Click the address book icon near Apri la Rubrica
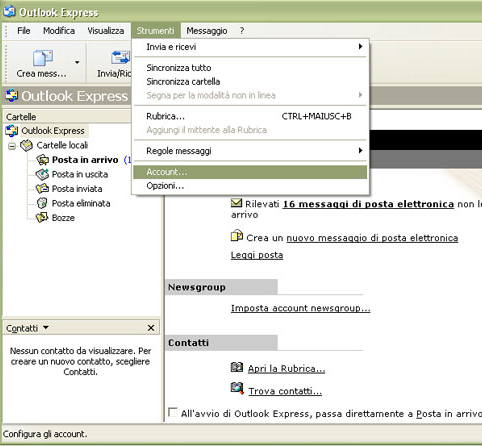This screenshot has width=482, height=446. coord(237,367)
